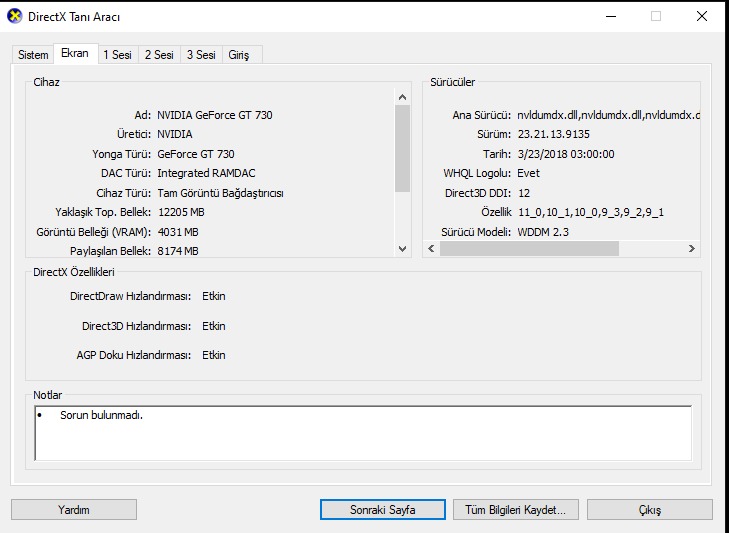Close the DirectX Tanı Aracı window
The height and width of the screenshot is (533, 729).
[702, 16]
